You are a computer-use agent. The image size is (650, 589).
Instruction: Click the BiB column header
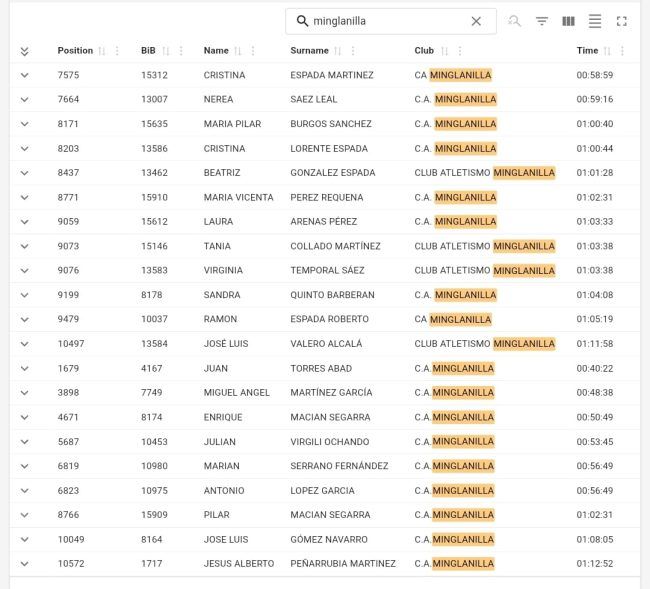click(148, 51)
